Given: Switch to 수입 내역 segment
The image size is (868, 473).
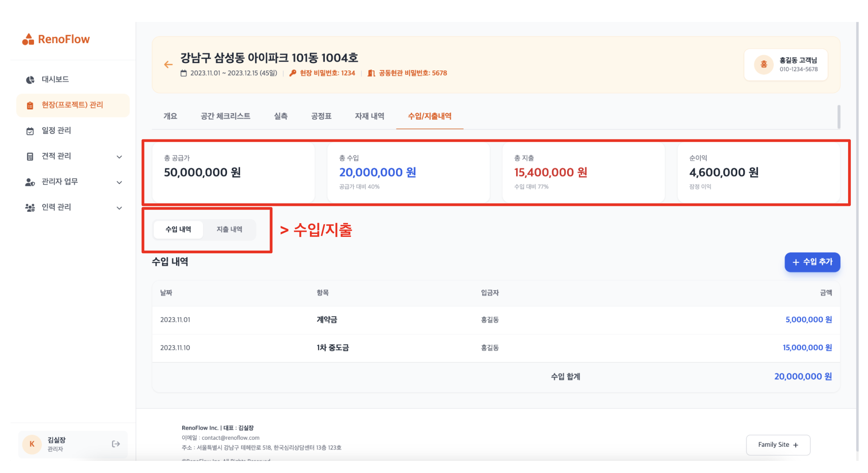Looking at the screenshot, I should 178,229.
